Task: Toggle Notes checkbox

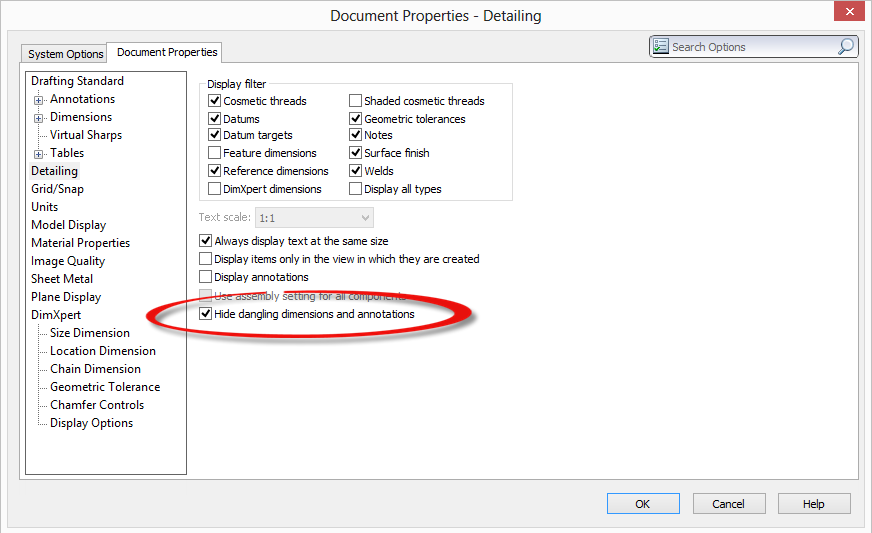Action: [355, 135]
